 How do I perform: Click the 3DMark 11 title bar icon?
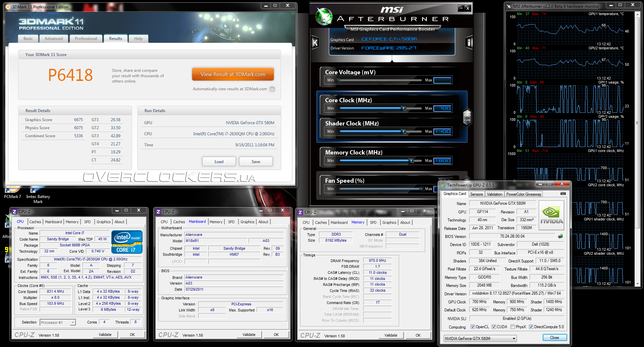coord(8,7)
